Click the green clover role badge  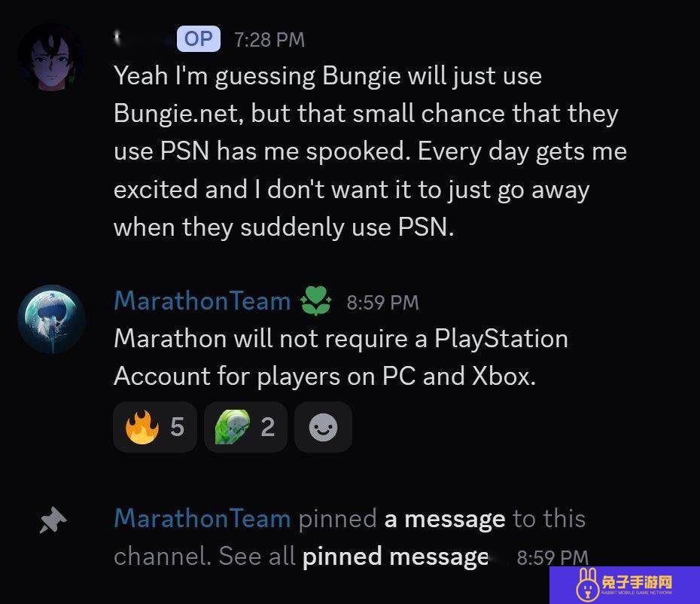coord(316,300)
